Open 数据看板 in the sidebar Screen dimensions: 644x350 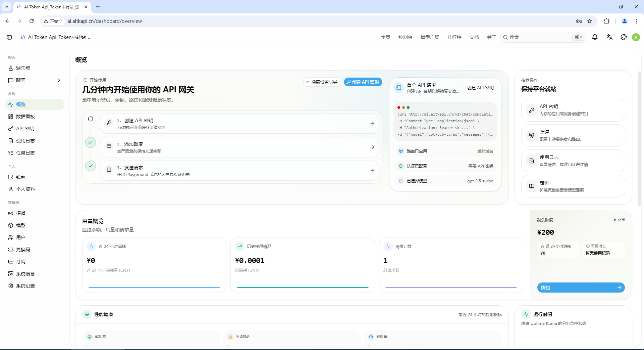35,117
